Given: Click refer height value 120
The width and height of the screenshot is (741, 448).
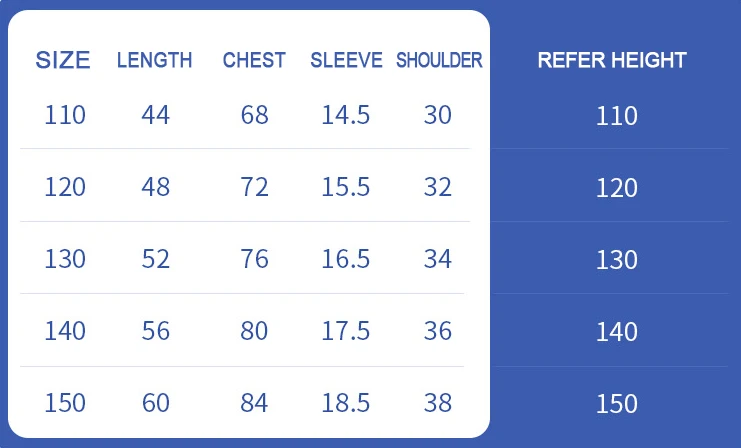Looking at the screenshot, I should point(616,188).
